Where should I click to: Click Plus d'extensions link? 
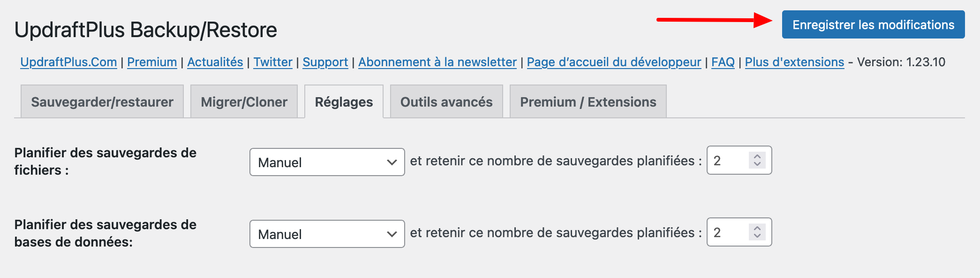click(x=794, y=62)
